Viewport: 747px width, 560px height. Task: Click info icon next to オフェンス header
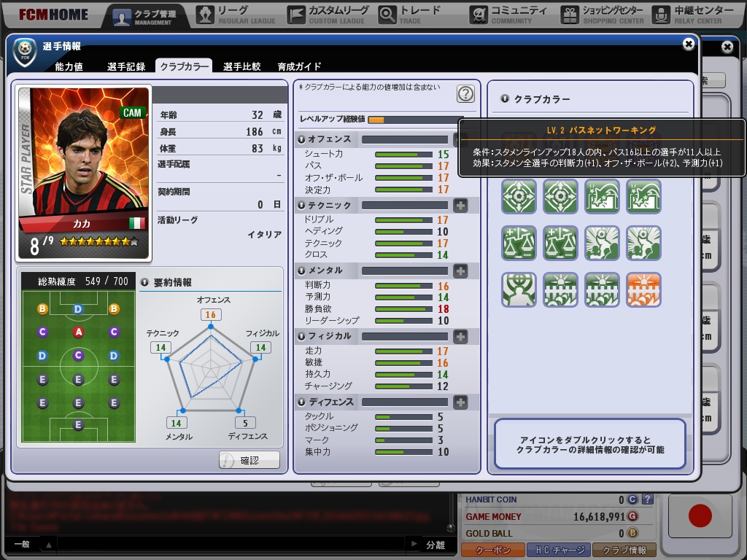(x=301, y=139)
